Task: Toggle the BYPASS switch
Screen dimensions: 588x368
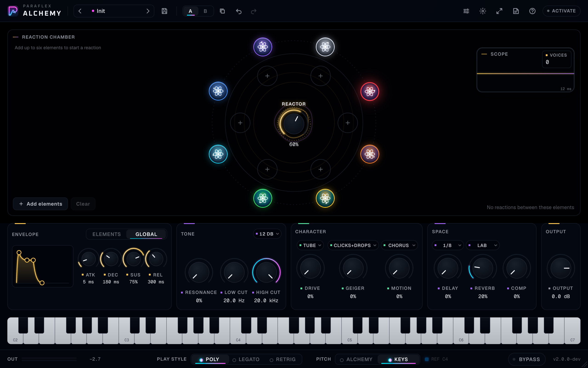Action: coord(526,359)
